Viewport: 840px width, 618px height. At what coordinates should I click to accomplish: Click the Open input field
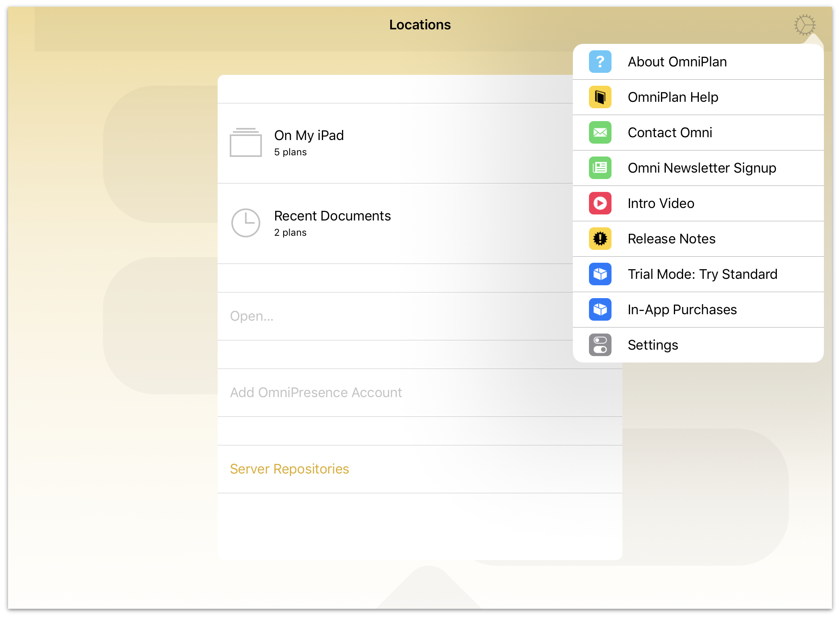pos(420,316)
